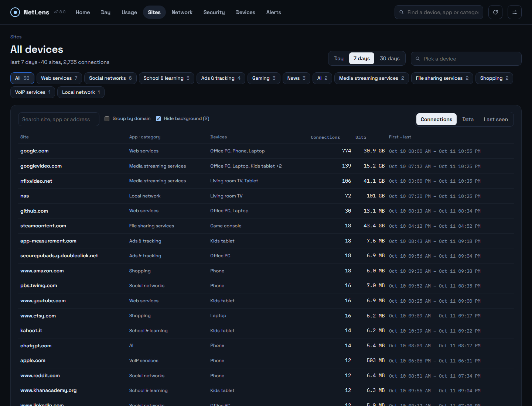Filter by Media streaming services chip
Image resolution: width=532 pixels, height=406 pixels.
pos(372,78)
